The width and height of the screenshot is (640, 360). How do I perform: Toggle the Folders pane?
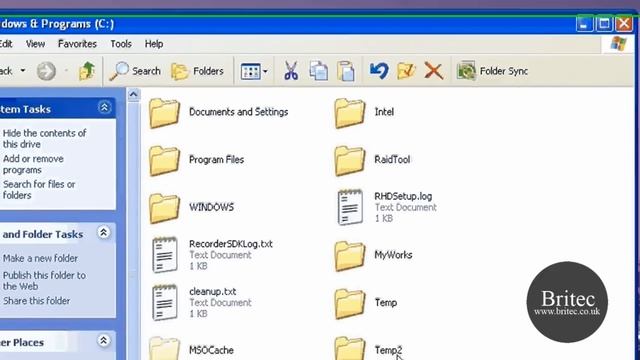coord(198,71)
